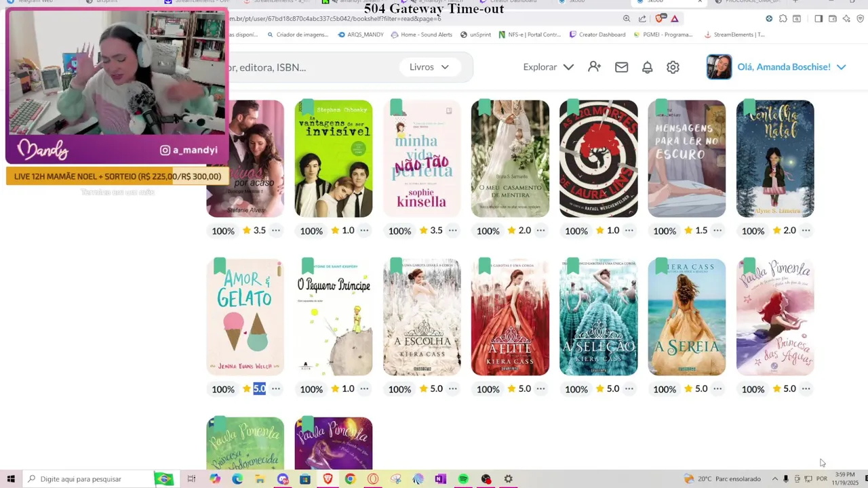Open Opera browser from the taskbar
The width and height of the screenshot is (868, 488).
click(x=372, y=479)
